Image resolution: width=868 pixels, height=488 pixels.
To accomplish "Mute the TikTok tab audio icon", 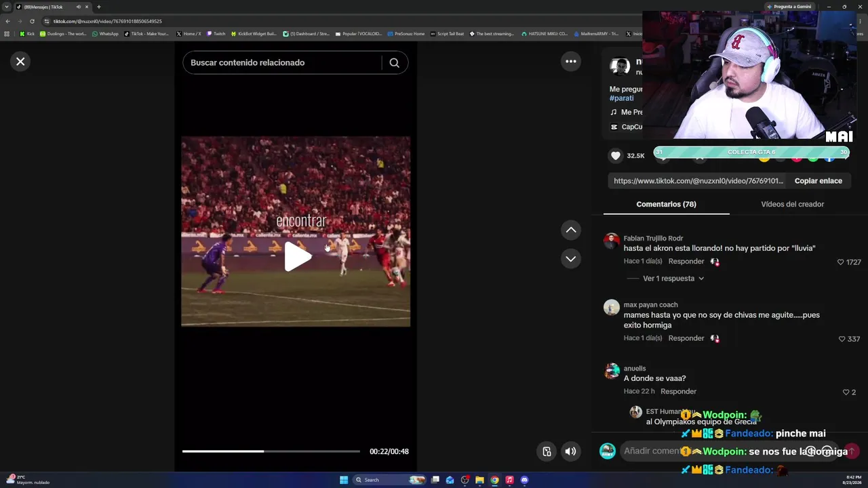I will [x=79, y=7].
